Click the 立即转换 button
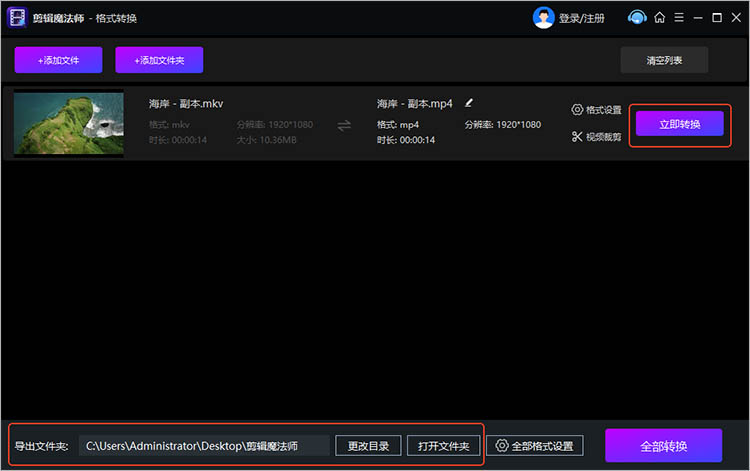 coord(680,124)
